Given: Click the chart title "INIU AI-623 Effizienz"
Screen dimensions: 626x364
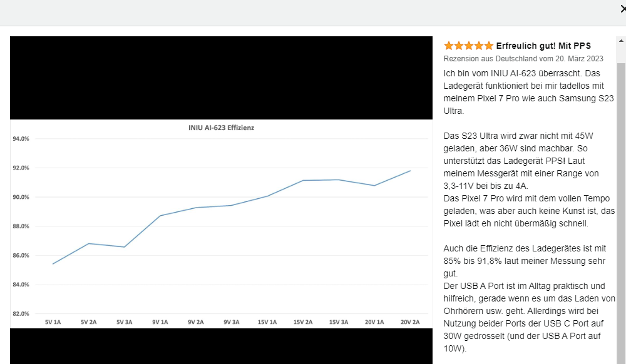Looking at the screenshot, I should pos(221,128).
